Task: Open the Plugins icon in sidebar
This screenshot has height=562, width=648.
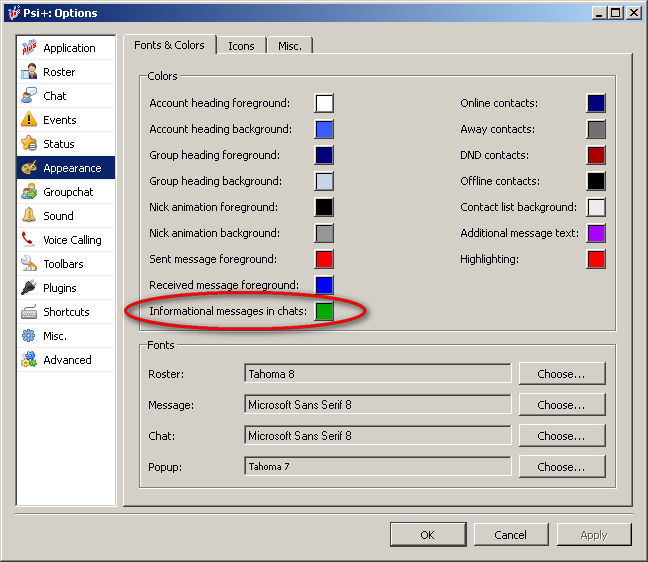Action: 28,288
